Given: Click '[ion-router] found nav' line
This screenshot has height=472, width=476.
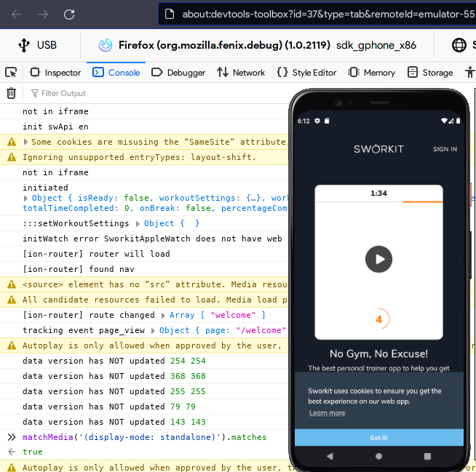Looking at the screenshot, I should pyautogui.click(x=79, y=269).
